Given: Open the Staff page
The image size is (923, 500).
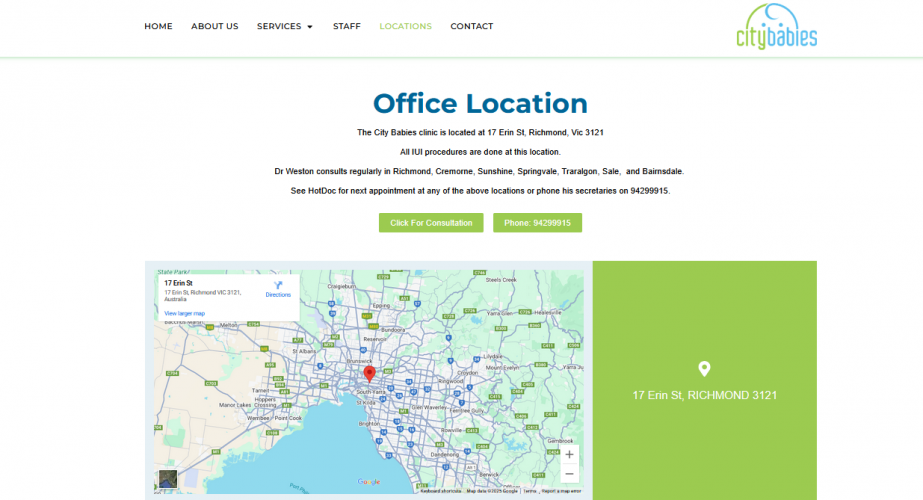Looking at the screenshot, I should coord(347,27).
